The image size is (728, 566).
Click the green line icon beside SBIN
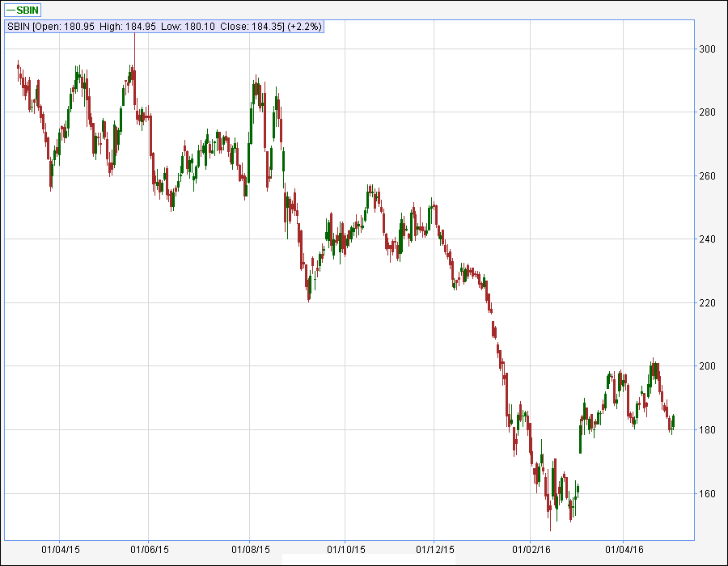11,11
